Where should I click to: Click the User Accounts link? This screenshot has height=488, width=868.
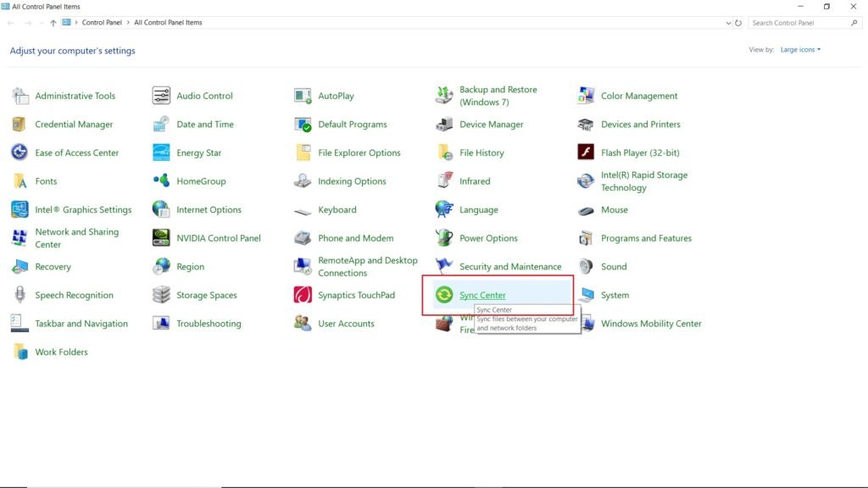pyautogui.click(x=346, y=324)
